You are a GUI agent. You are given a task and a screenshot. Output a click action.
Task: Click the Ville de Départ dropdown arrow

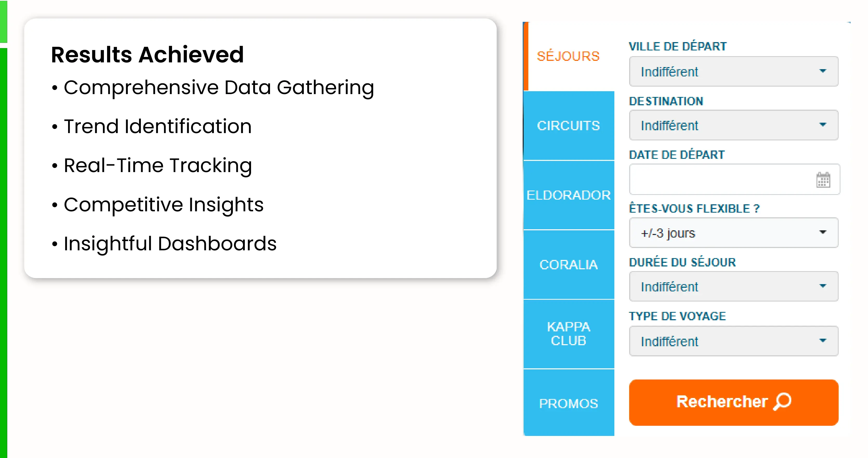(823, 71)
